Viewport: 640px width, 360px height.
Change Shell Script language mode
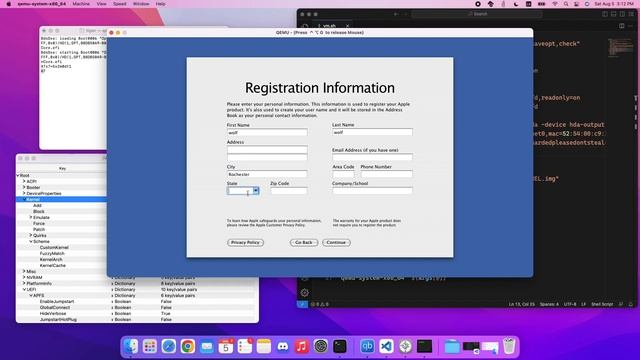(602, 304)
